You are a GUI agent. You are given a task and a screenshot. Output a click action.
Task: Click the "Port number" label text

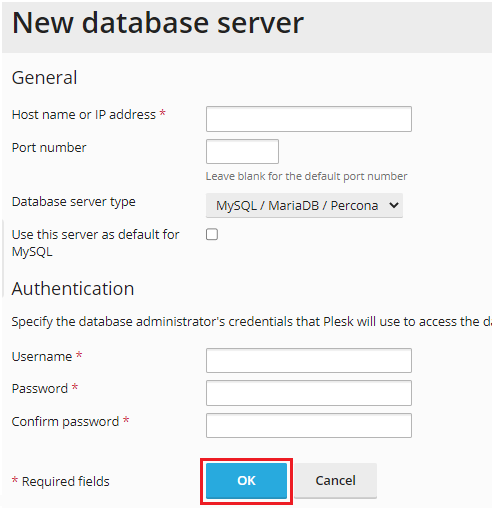pos(49,148)
